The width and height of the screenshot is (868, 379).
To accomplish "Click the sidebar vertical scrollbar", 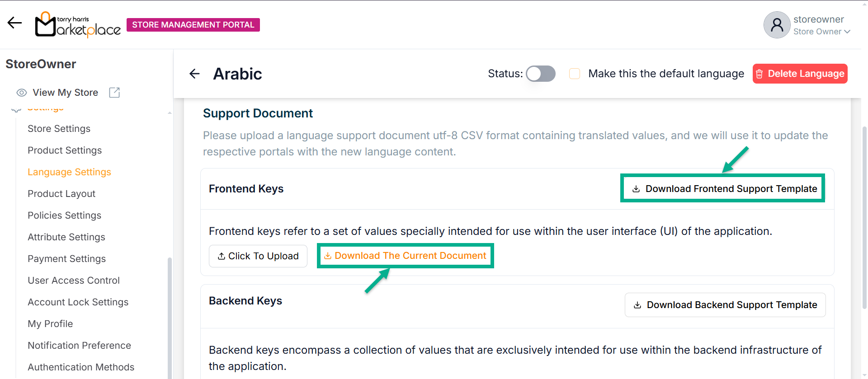I will tap(170, 316).
